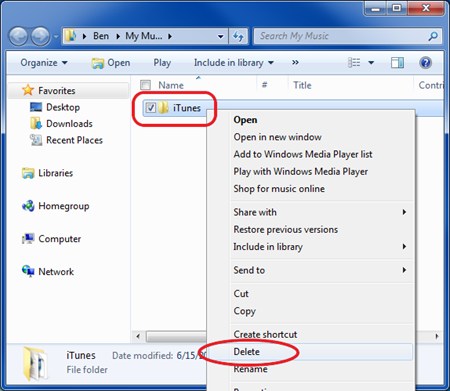This screenshot has width=450, height=391.
Task: Select My Mu... in the address path
Action: (x=144, y=36)
